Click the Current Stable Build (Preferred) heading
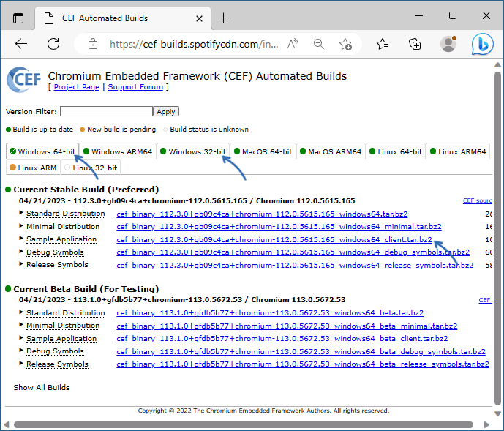This screenshot has width=504, height=431. pos(86,190)
